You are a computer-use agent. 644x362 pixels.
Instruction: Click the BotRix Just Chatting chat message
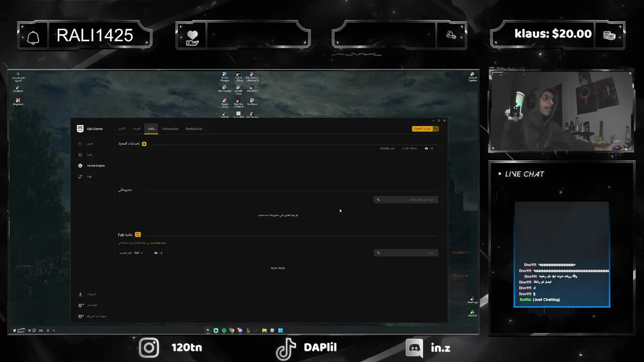point(540,300)
